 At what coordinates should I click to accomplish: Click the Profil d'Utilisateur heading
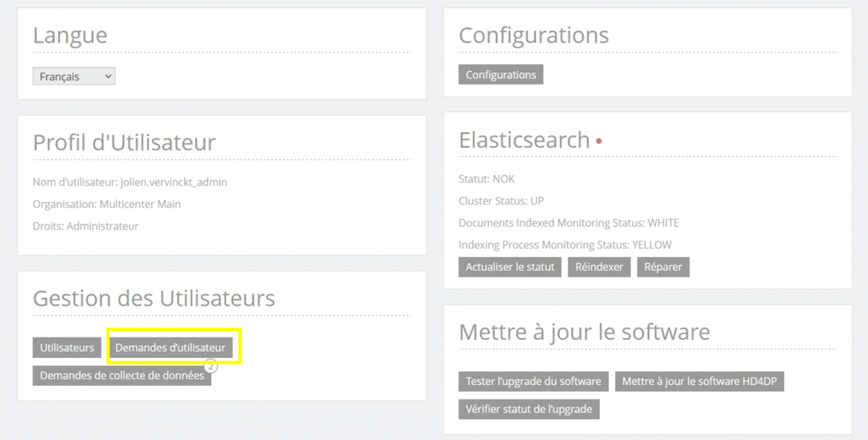pyautogui.click(x=124, y=142)
